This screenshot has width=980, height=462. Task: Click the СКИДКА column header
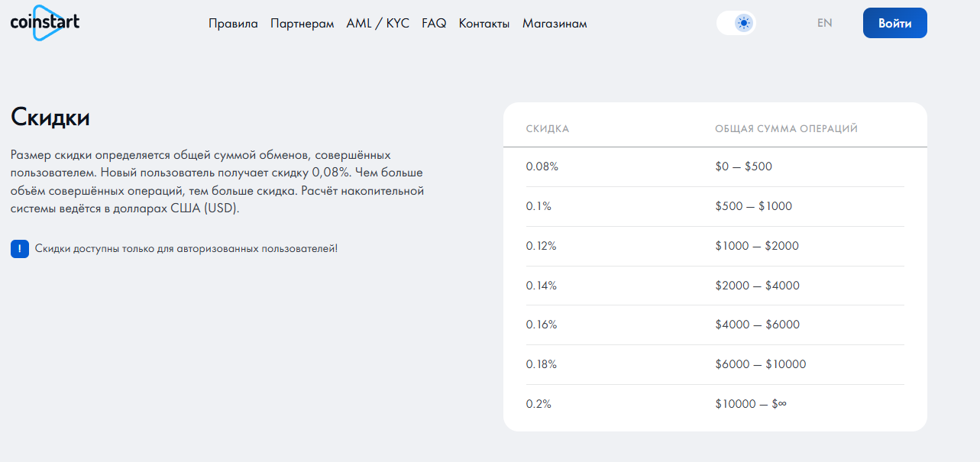point(548,129)
